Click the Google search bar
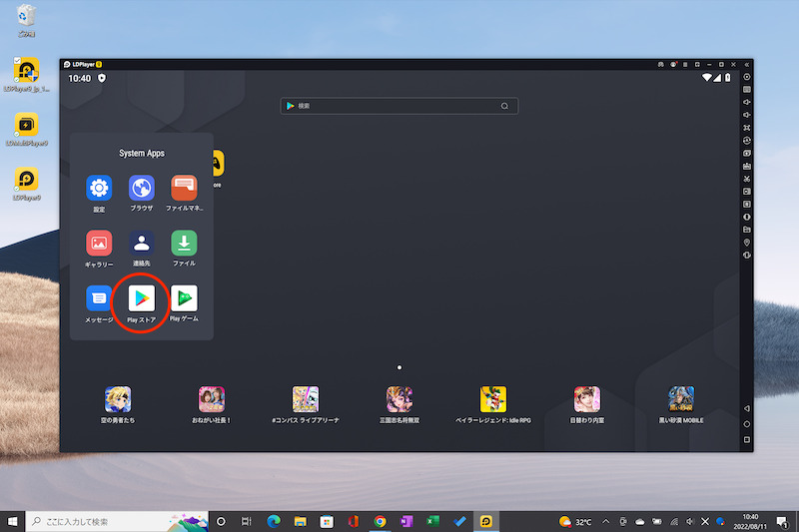Screen dimensions: 799x532 [x=399, y=106]
